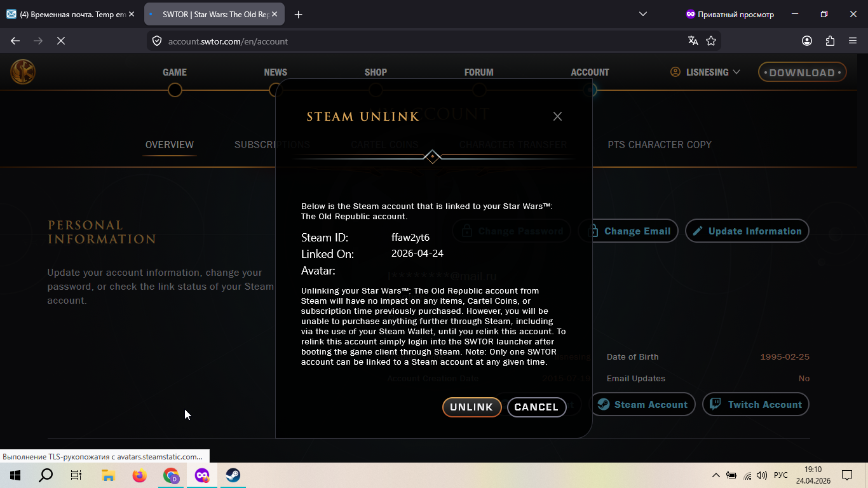The height and width of the screenshot is (488, 868).
Task: Click the Steam ID value ffaw2yt6
Action: (410, 238)
